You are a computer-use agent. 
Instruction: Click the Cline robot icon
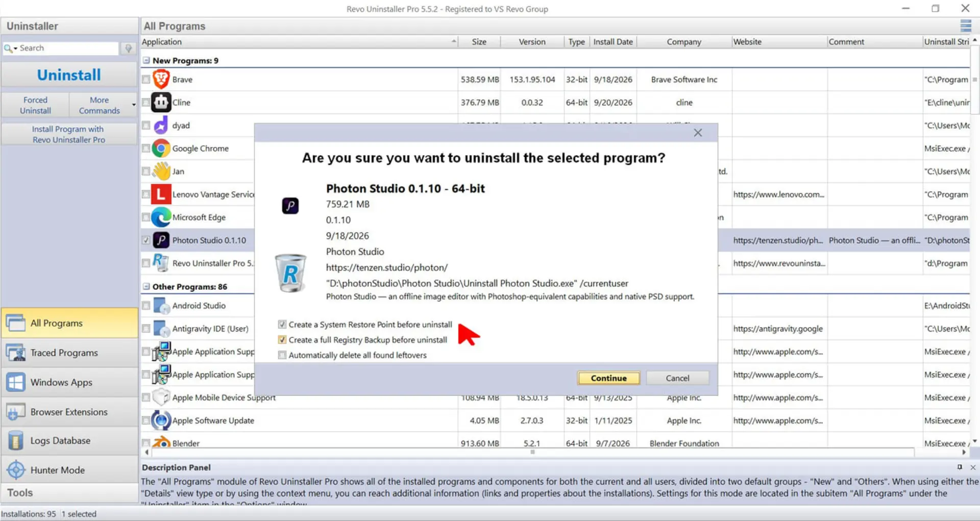161,103
